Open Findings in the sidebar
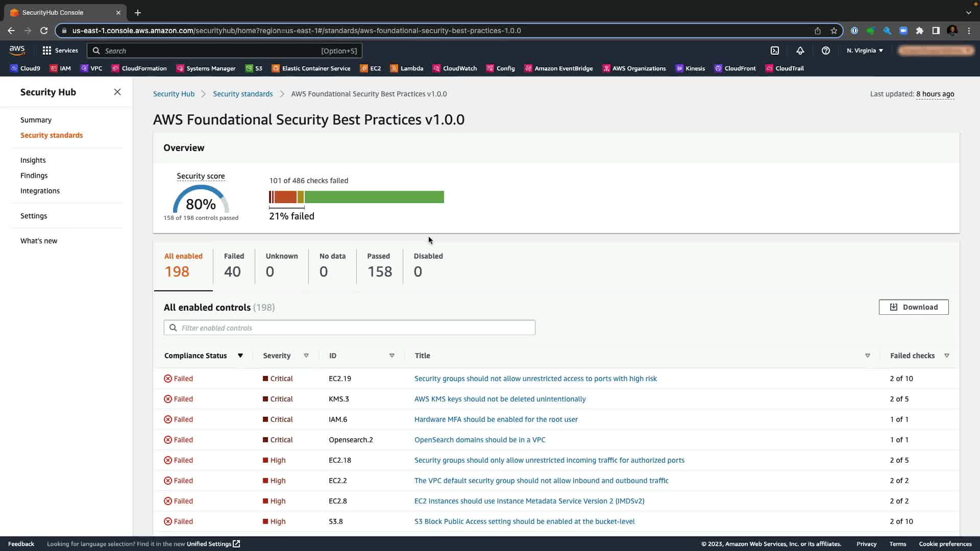Screen dimensions: 980x551 [34, 176]
